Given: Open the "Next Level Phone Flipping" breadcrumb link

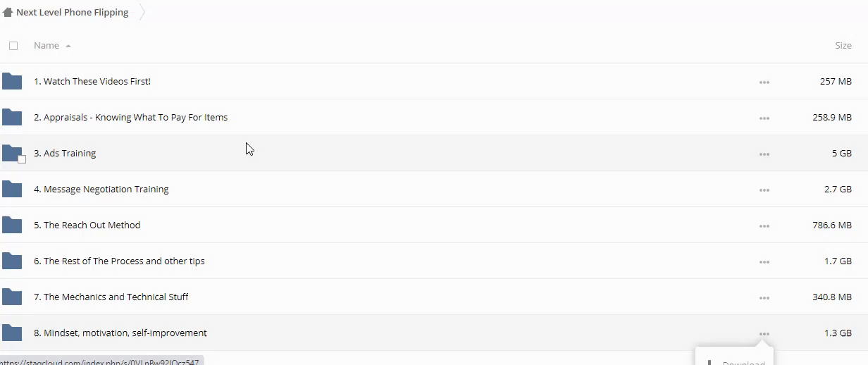Looking at the screenshot, I should tap(72, 12).
